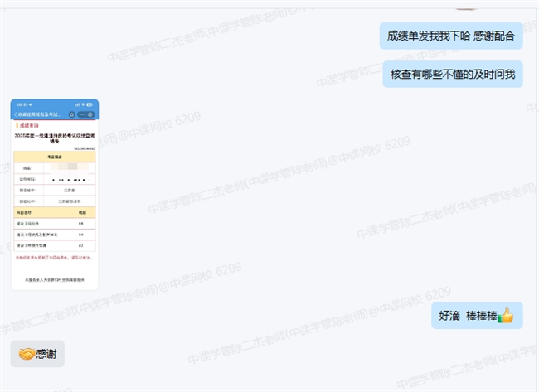Click the 报名省份 row in the table
The image size is (539, 392).
[x=55, y=189]
